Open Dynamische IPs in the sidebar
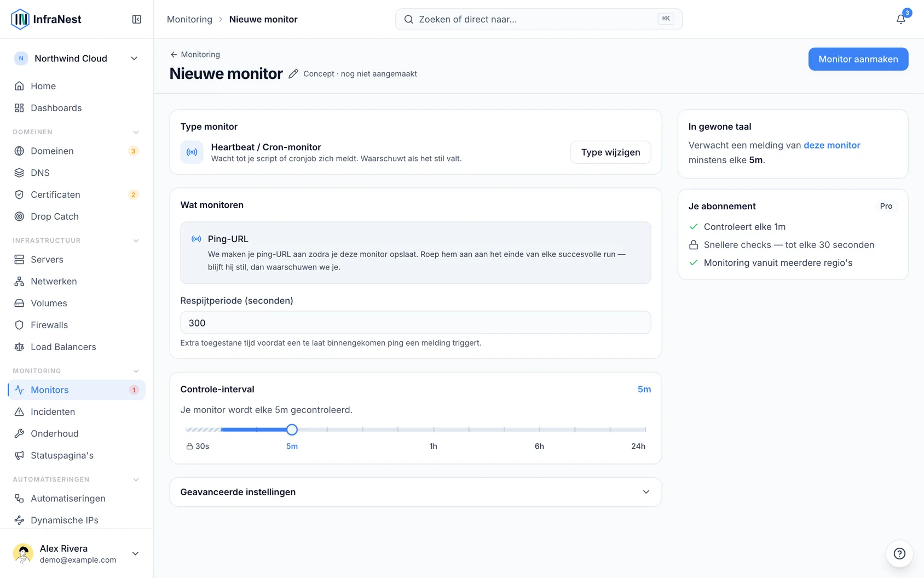This screenshot has height=578, width=924. tap(77, 520)
